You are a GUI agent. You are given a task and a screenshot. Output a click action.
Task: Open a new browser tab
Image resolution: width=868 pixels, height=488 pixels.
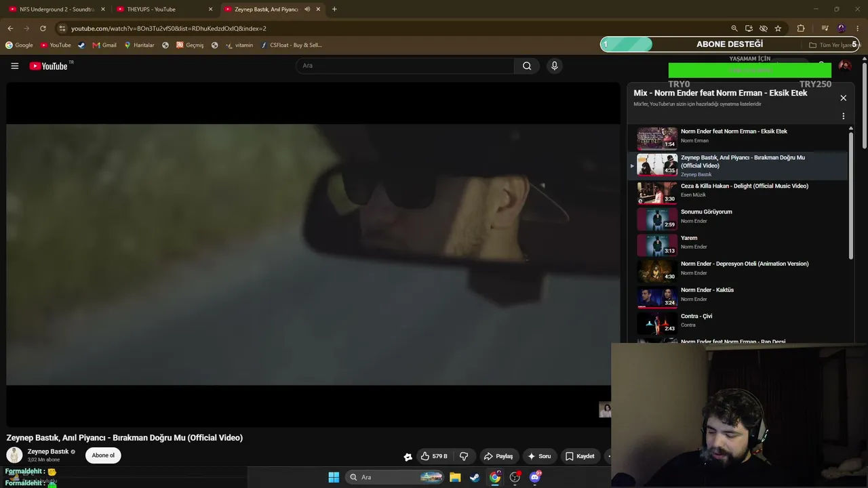click(x=334, y=9)
